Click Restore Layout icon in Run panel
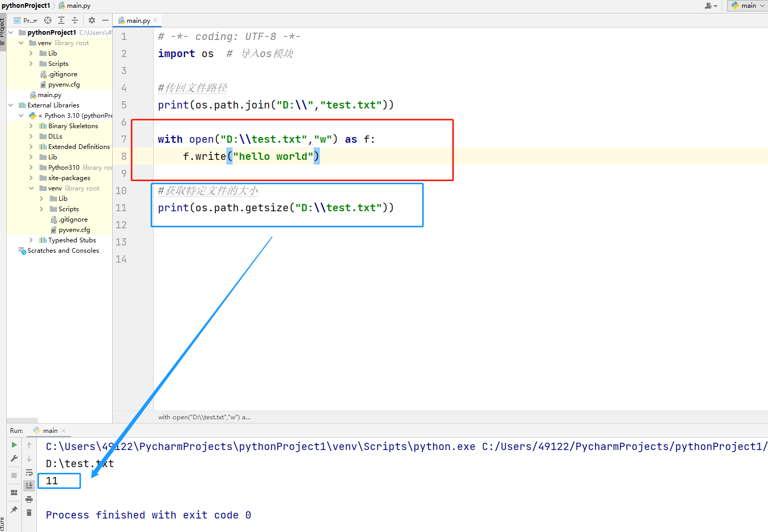The height and width of the screenshot is (532, 768). (14, 493)
